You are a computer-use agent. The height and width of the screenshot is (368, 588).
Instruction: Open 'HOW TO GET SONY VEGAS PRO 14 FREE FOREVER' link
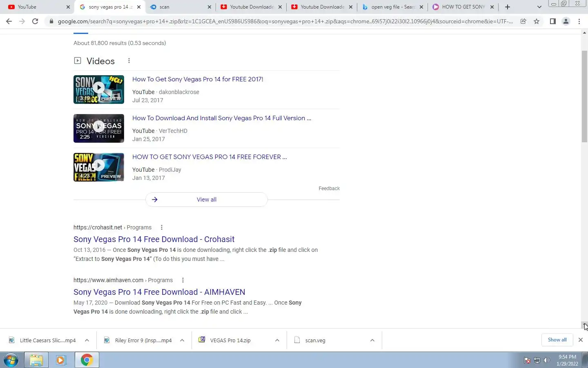[209, 157]
